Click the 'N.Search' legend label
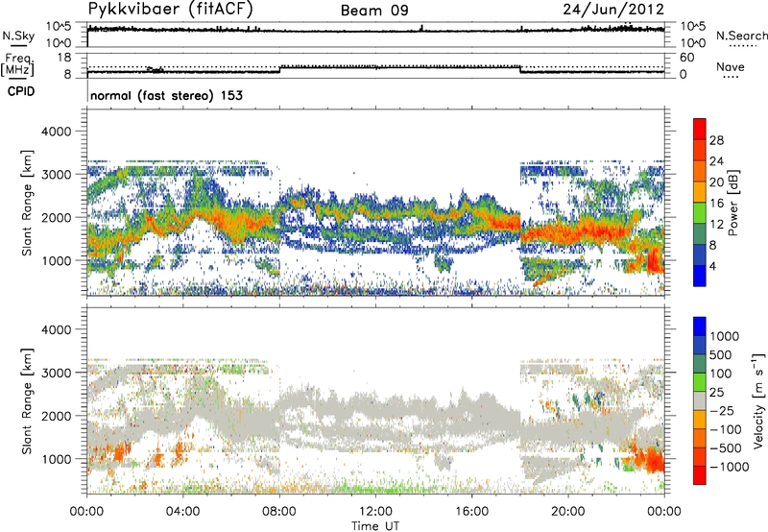This screenshot has height=532, width=768. coord(741,36)
